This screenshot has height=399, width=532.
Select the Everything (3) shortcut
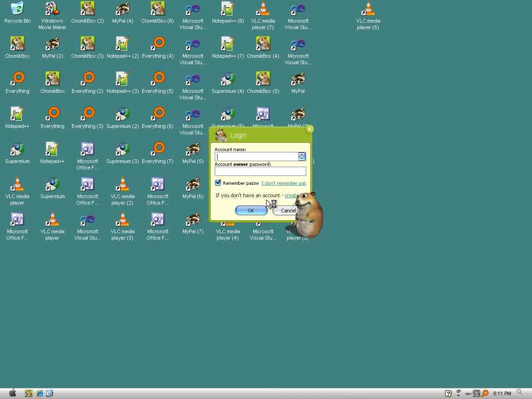pos(88,118)
